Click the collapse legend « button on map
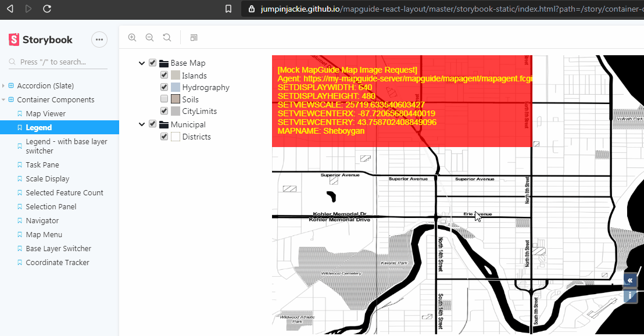The height and width of the screenshot is (336, 644). (630, 280)
